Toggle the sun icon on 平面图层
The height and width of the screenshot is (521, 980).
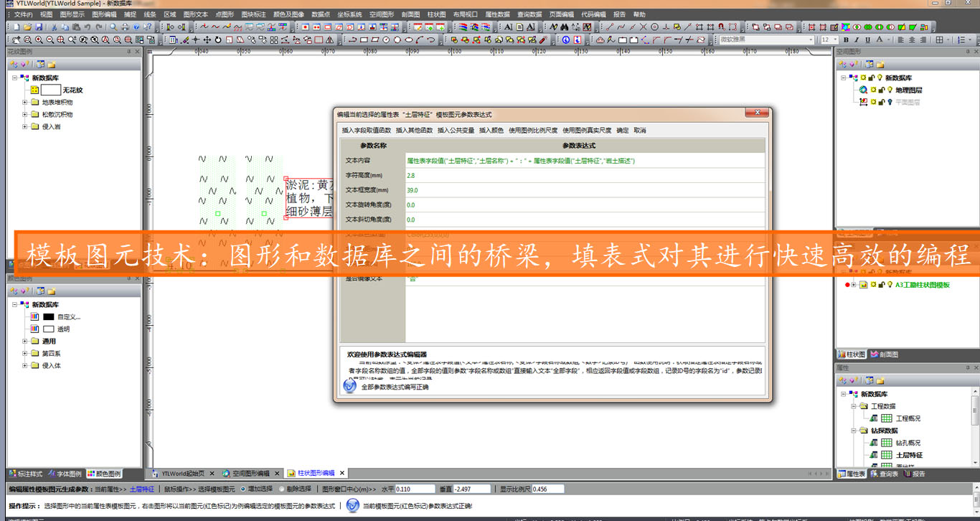pos(873,102)
